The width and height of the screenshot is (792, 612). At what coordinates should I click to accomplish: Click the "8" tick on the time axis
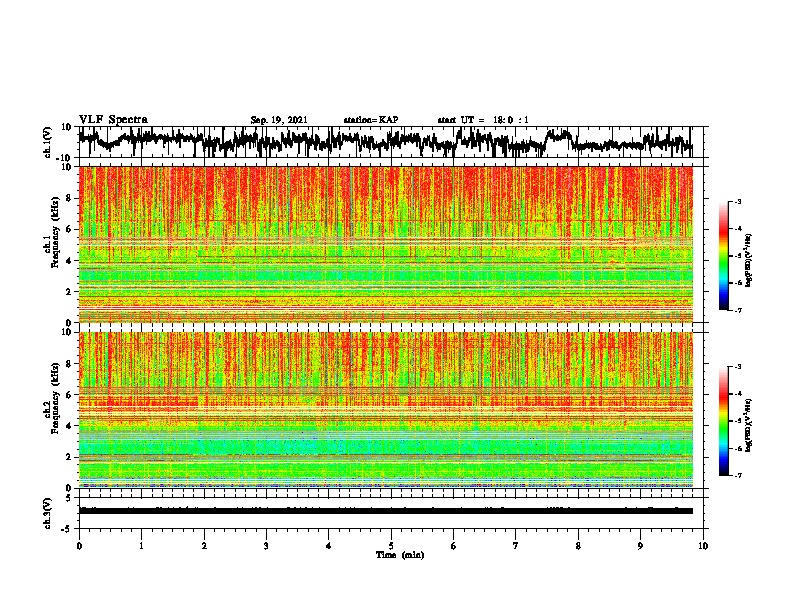pos(578,546)
